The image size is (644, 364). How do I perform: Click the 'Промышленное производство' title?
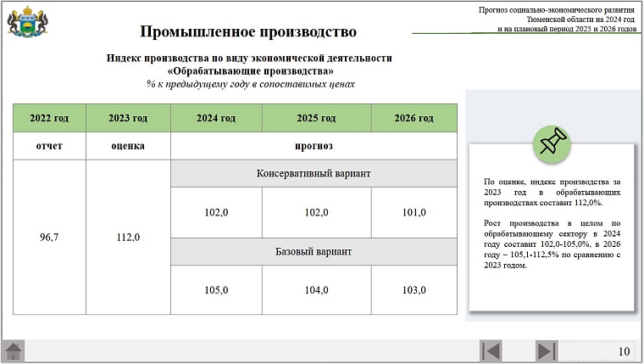pyautogui.click(x=248, y=31)
